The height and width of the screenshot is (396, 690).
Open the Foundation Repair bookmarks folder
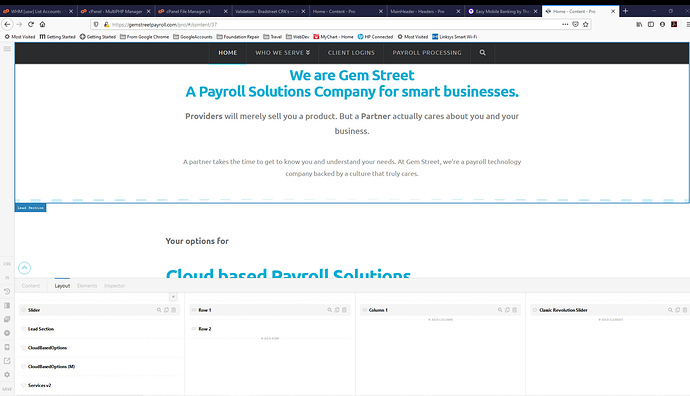click(x=238, y=37)
